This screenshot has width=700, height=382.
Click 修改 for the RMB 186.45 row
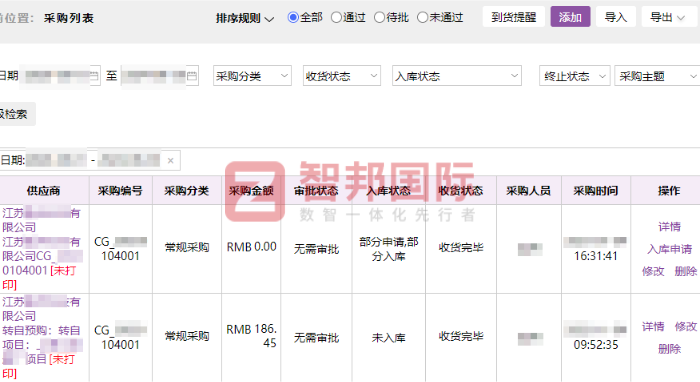point(686,326)
